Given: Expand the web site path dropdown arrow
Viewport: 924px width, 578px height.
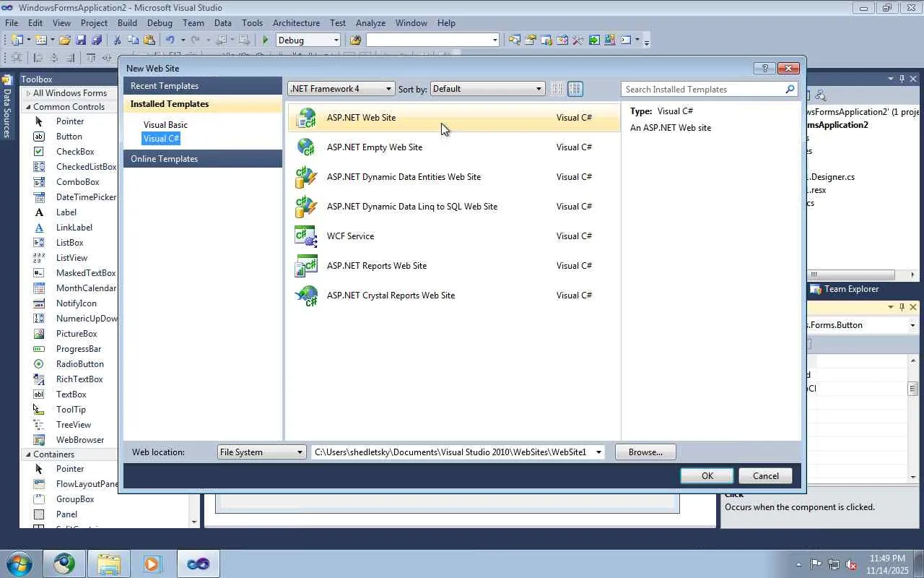Looking at the screenshot, I should [x=598, y=452].
